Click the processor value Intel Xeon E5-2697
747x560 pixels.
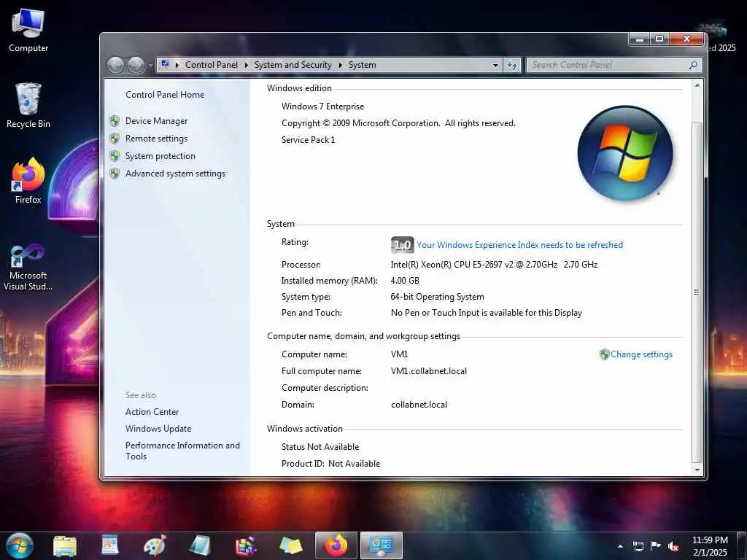click(494, 264)
